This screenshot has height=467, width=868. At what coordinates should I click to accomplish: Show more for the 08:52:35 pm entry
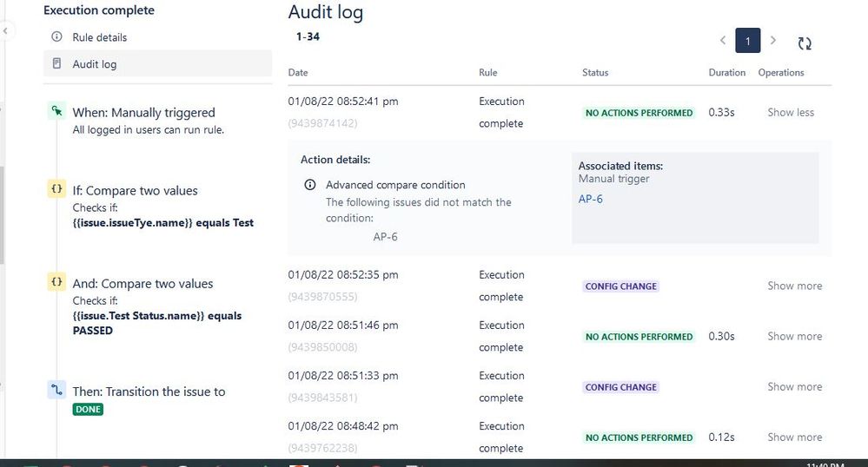click(x=794, y=286)
